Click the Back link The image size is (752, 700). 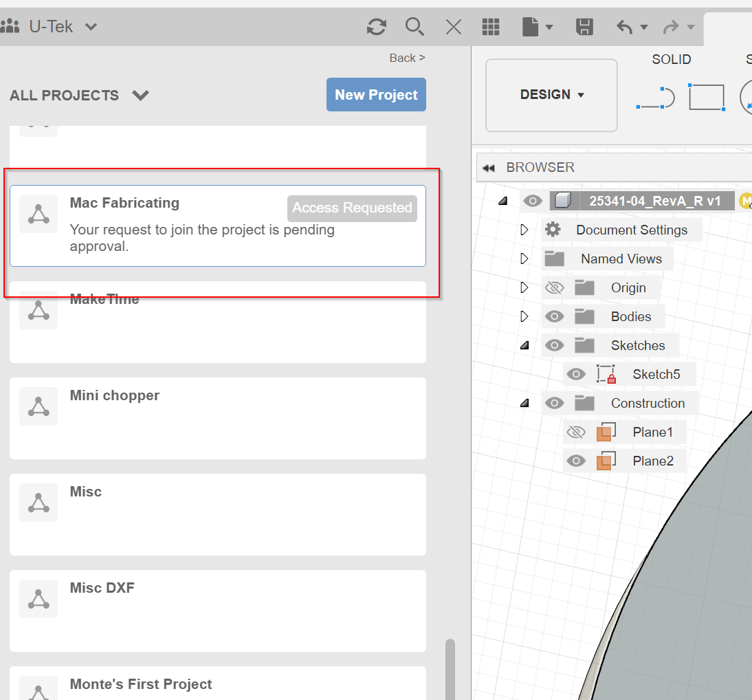[x=407, y=58]
